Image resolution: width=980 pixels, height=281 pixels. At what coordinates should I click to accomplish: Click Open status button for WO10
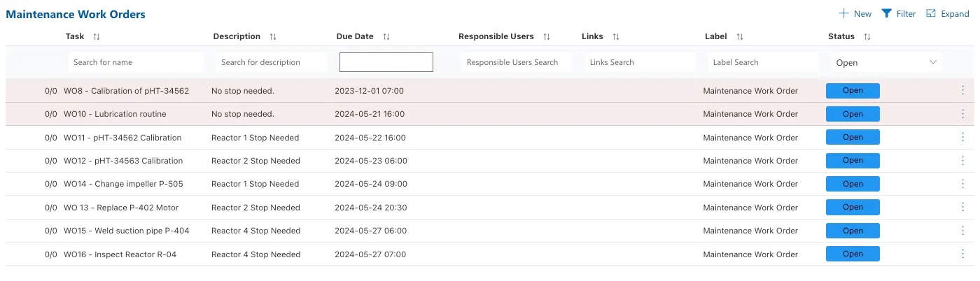click(853, 114)
